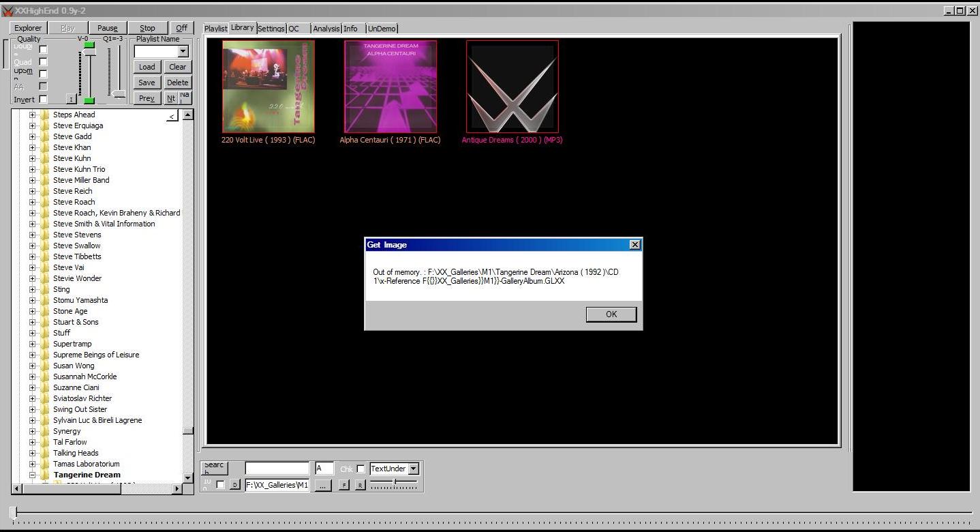Toggle the Invert checkbox

point(44,99)
